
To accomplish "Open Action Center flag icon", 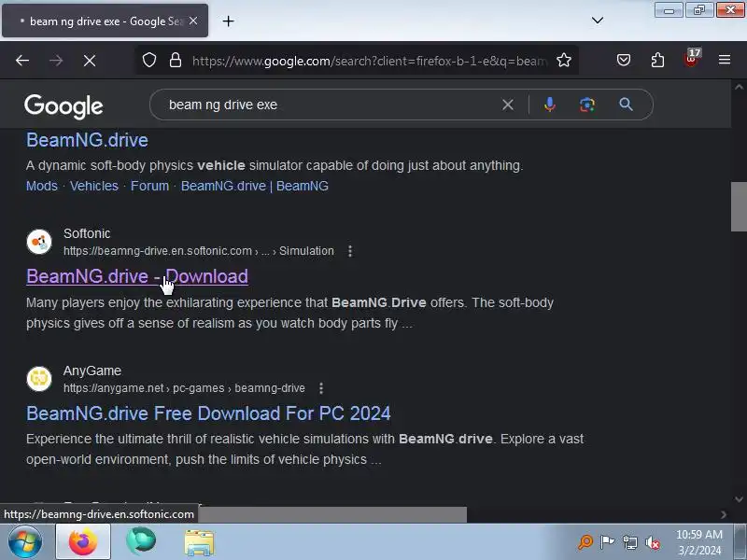I will 608,542.
